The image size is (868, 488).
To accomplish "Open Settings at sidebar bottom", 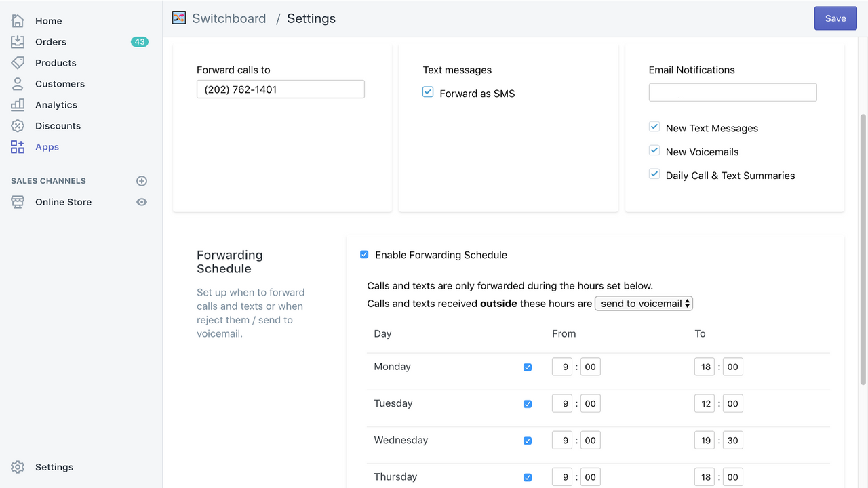I will 54,467.
